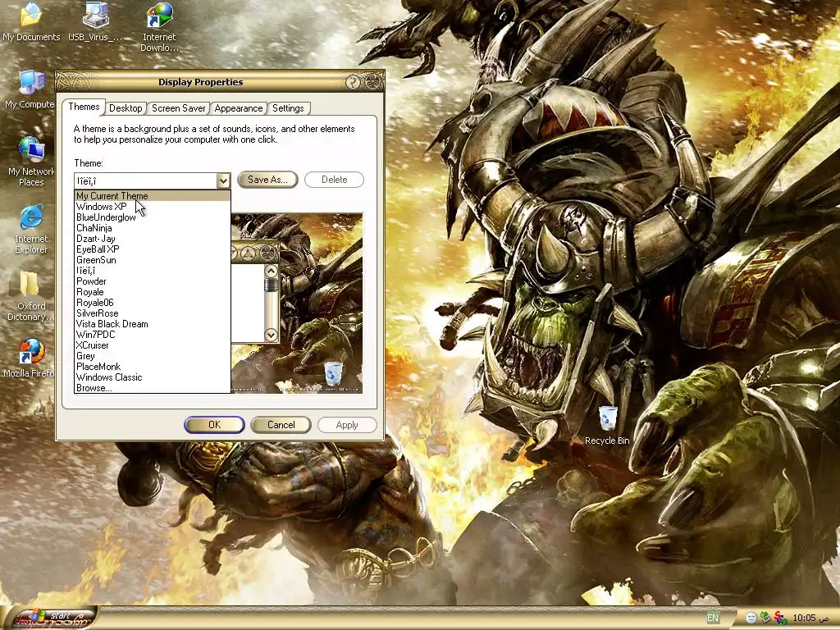The width and height of the screenshot is (840, 630).
Task: Select the Windows Classic theme
Action: (152, 377)
